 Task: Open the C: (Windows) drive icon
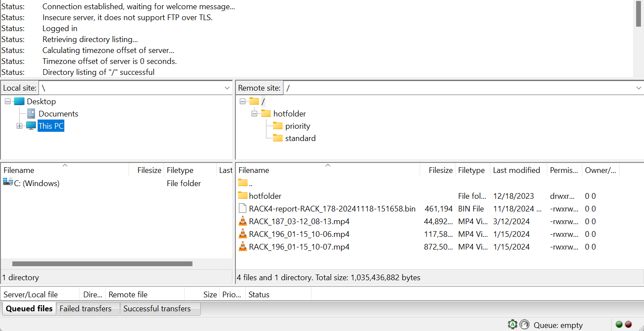[x=9, y=183]
